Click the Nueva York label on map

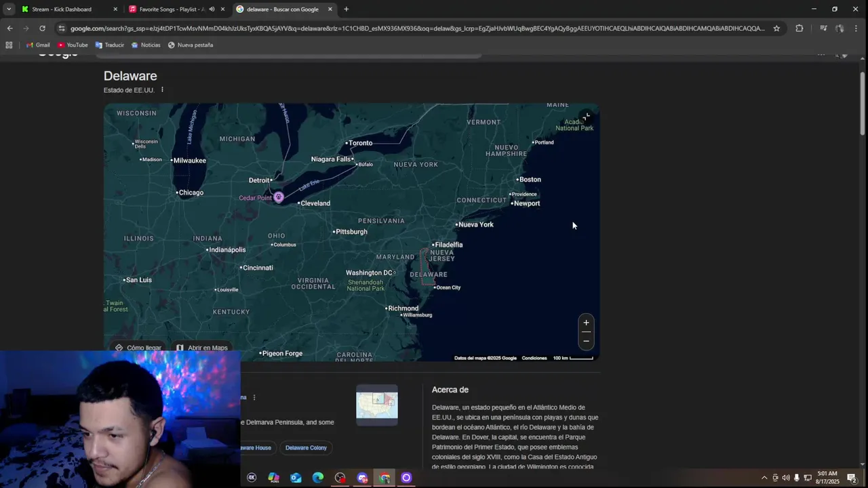click(476, 224)
